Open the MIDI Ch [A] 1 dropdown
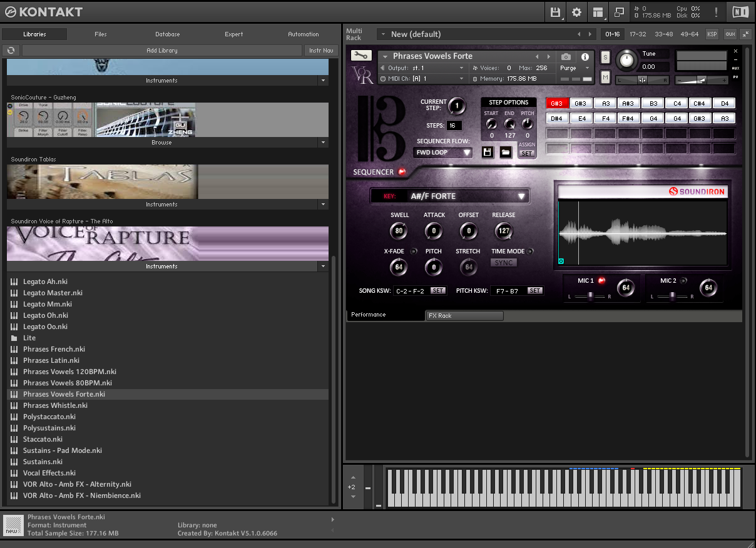This screenshot has height=548, width=756. [422, 78]
